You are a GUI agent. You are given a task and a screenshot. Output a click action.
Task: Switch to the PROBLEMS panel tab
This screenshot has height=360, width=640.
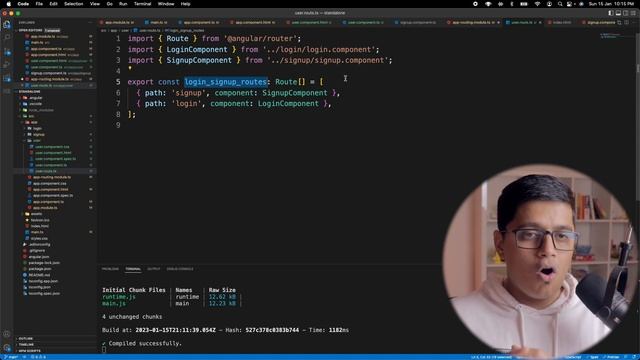pos(110,269)
